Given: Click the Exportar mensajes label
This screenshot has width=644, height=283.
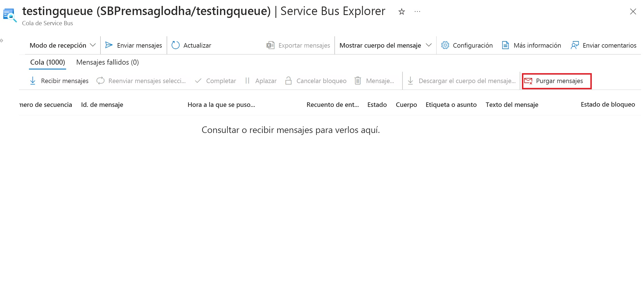Looking at the screenshot, I should click(304, 45).
